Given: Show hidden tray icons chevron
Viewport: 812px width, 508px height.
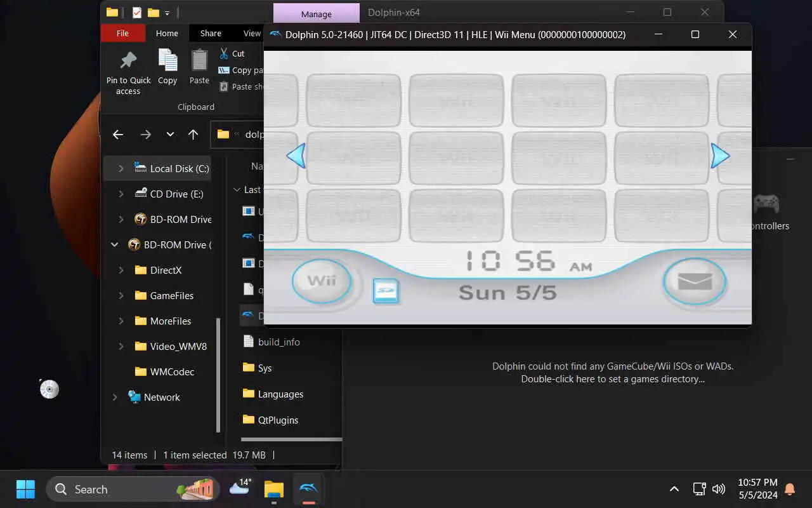Looking at the screenshot, I should pos(674,489).
